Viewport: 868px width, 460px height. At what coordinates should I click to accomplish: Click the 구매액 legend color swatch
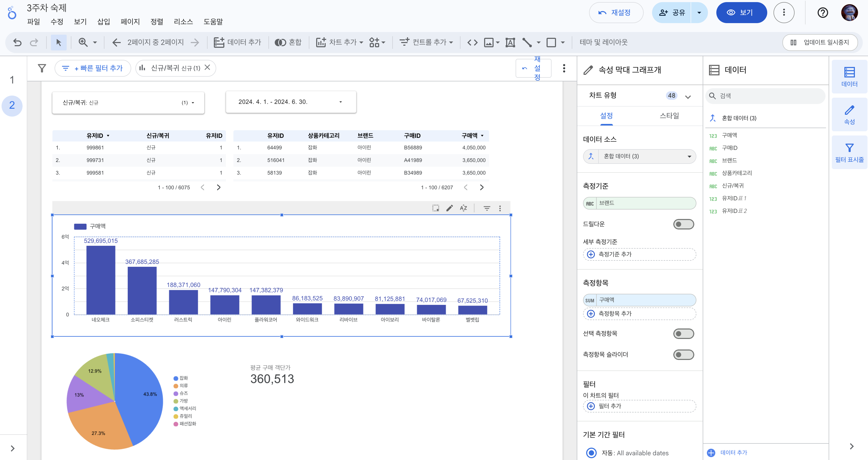80,226
